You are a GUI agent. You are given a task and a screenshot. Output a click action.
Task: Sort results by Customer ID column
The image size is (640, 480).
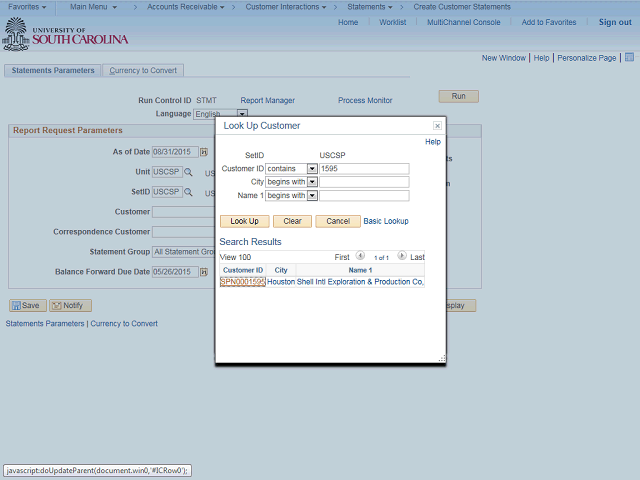pyautogui.click(x=243, y=270)
